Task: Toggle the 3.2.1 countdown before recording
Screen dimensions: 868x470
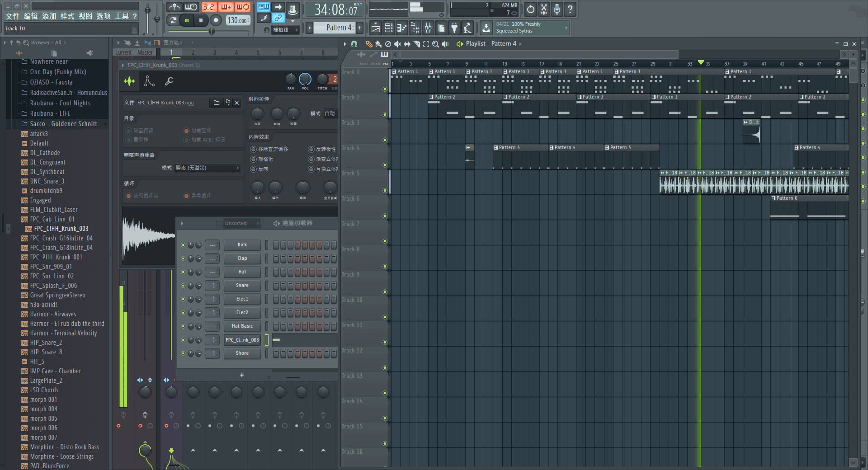Action: [209, 7]
